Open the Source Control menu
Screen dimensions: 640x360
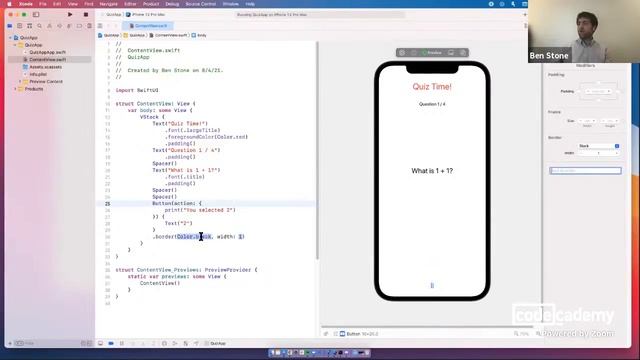point(200,4)
